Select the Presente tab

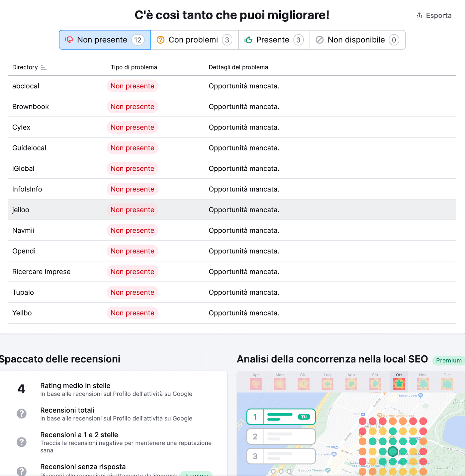click(274, 40)
